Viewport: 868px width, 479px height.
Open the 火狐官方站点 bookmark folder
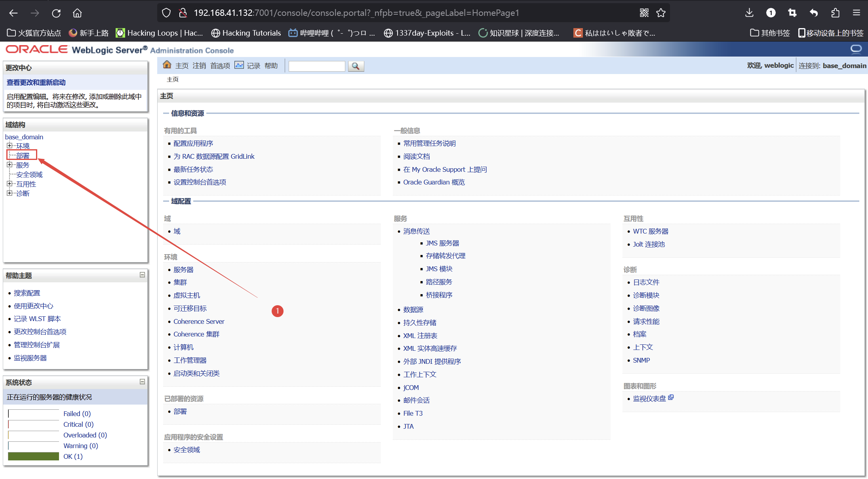tap(34, 33)
